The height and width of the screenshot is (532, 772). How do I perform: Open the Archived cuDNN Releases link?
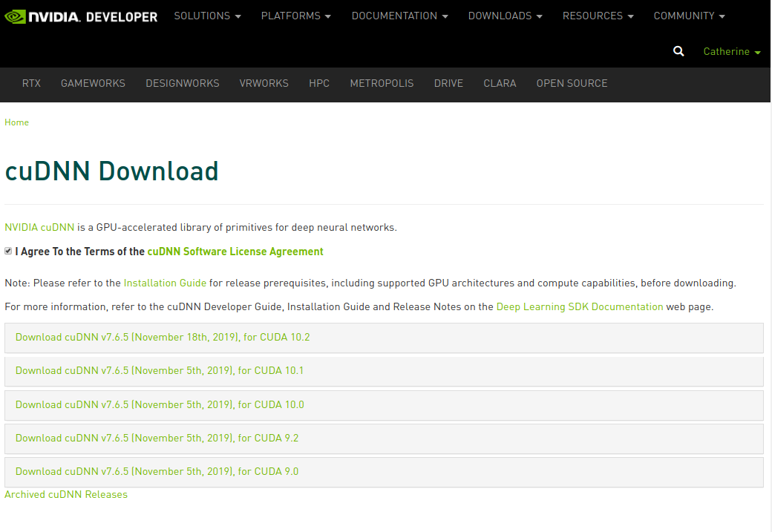(66, 495)
